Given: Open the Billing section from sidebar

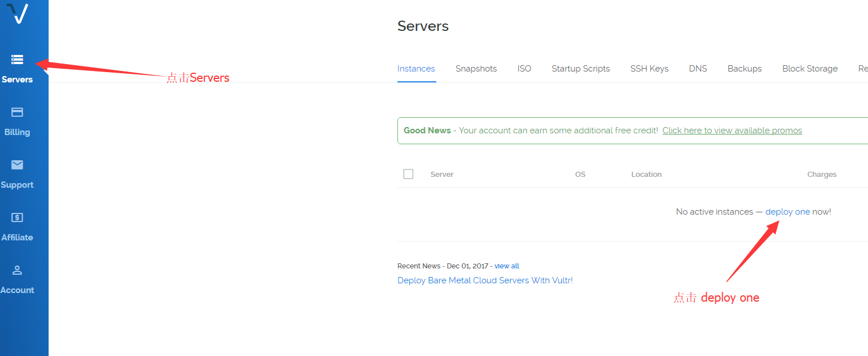Looking at the screenshot, I should tap(17, 113).
